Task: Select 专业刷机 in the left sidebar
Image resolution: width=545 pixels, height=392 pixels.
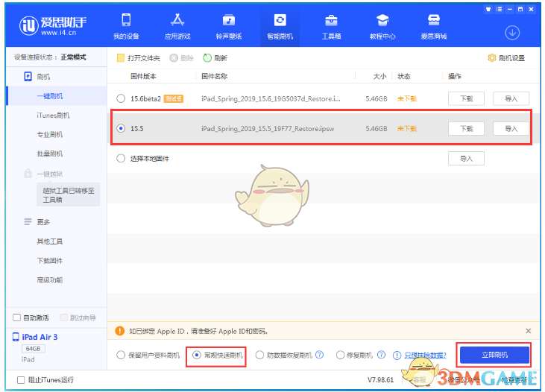Action: (49, 134)
